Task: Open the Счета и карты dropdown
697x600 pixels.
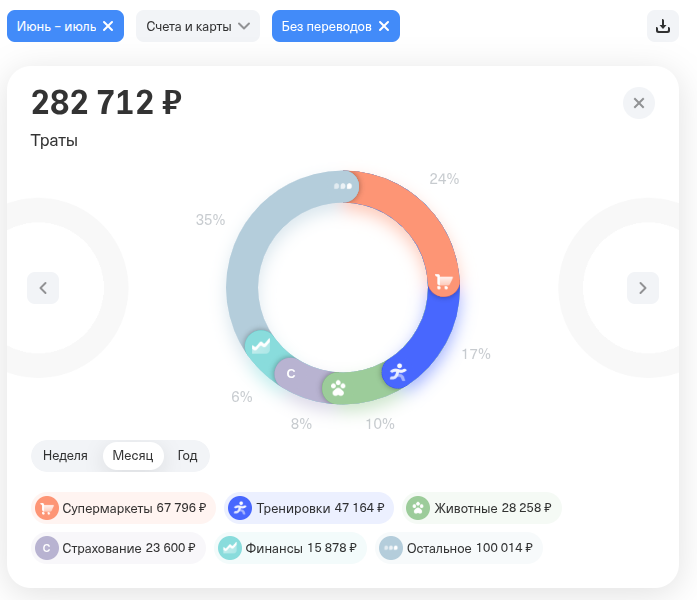Action: pyautogui.click(x=198, y=26)
